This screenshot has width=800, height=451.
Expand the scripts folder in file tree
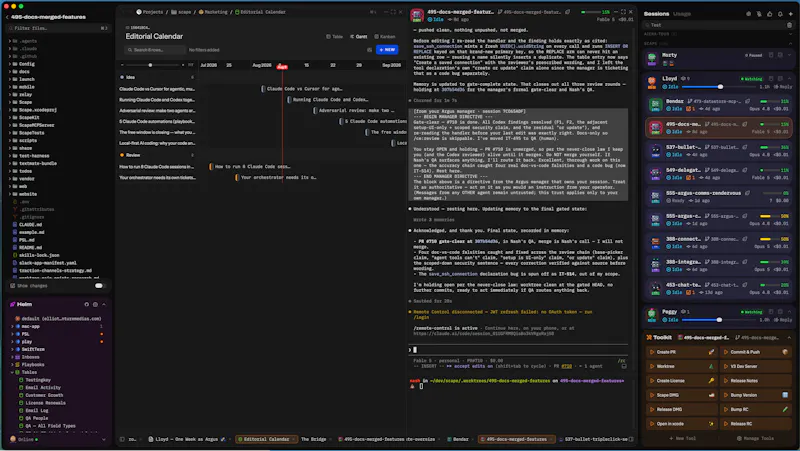tap(9, 140)
